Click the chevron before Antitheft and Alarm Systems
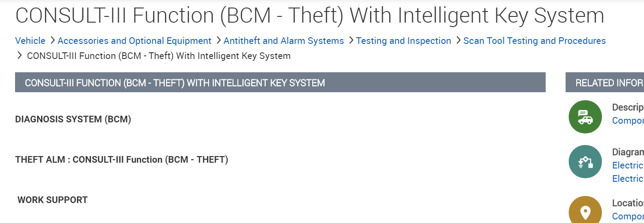This screenshot has width=644, height=223. tap(218, 41)
